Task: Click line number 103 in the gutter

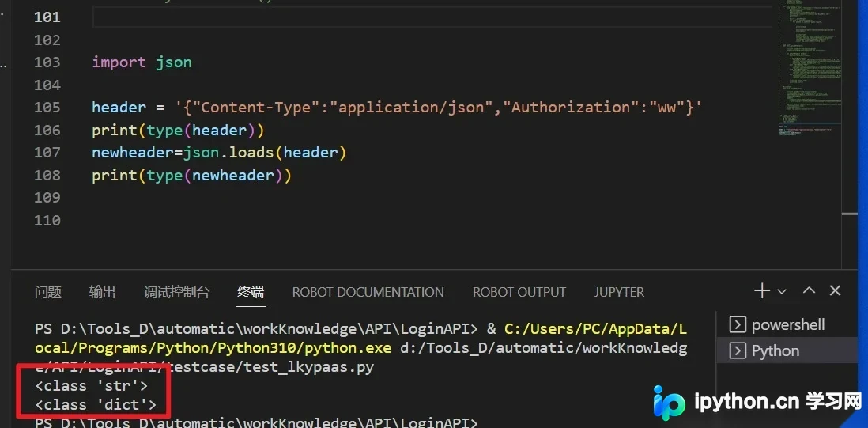Action: pos(47,62)
